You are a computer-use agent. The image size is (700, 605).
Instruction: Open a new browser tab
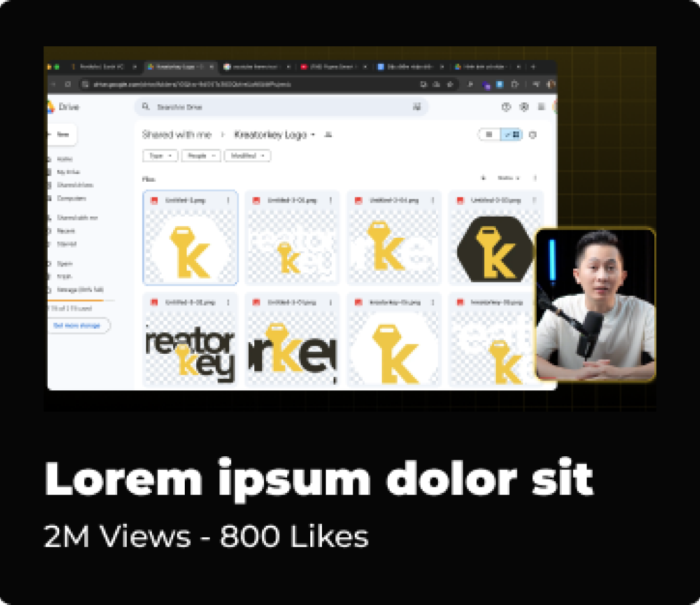coord(533,66)
